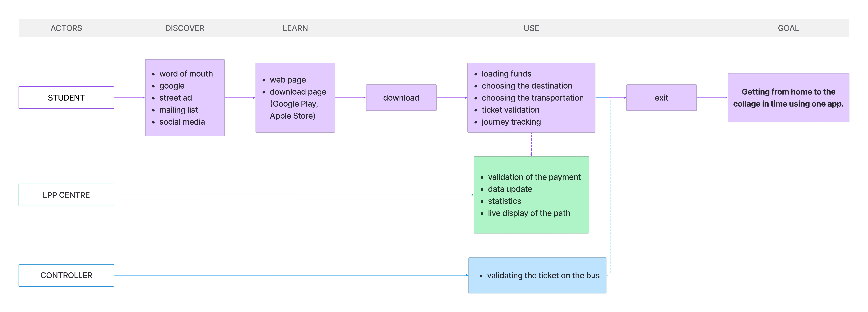Click the ACTORS column header
Viewport: 868px width, 312px height.
[66, 28]
